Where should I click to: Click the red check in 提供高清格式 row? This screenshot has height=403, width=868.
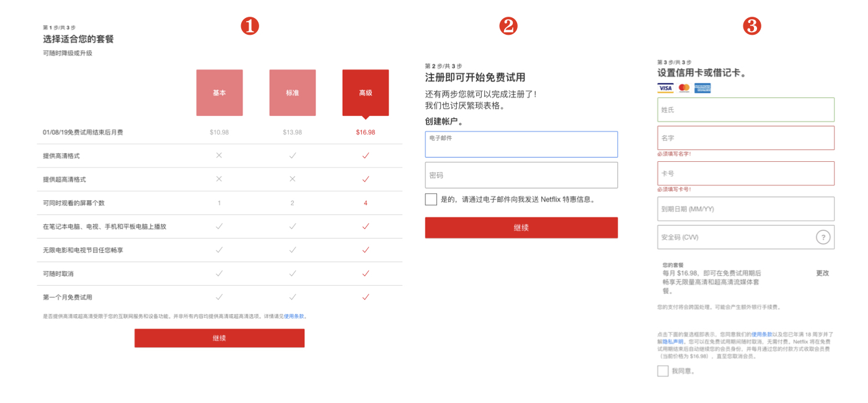point(366,156)
